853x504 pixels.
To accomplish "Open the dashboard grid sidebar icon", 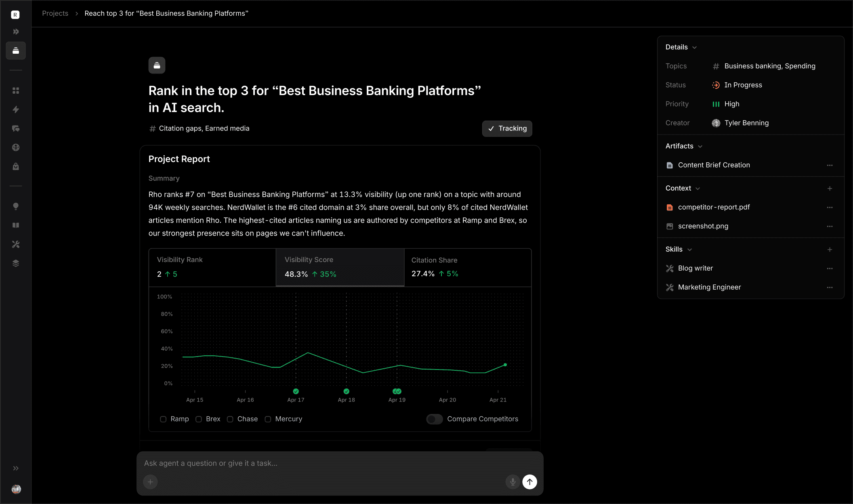I will pyautogui.click(x=16, y=90).
